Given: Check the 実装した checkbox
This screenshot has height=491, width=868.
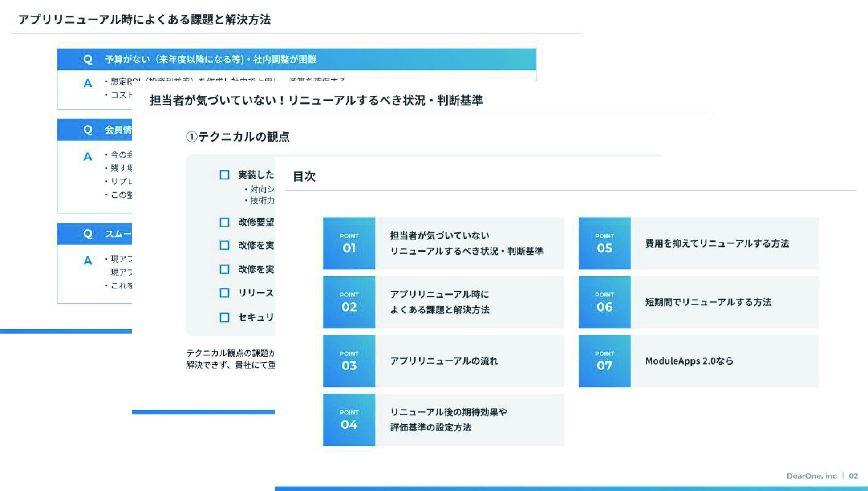Looking at the screenshot, I should coord(225,175).
